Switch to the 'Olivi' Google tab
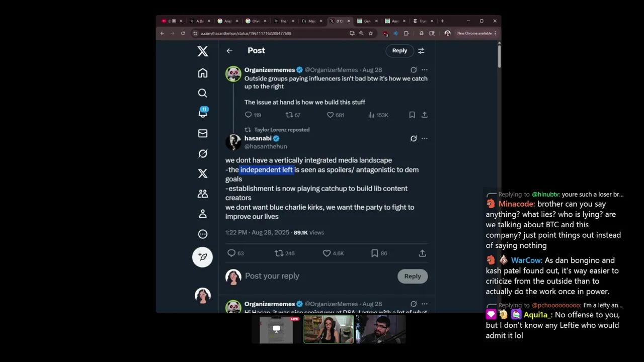The height and width of the screenshot is (362, 644). [255, 21]
